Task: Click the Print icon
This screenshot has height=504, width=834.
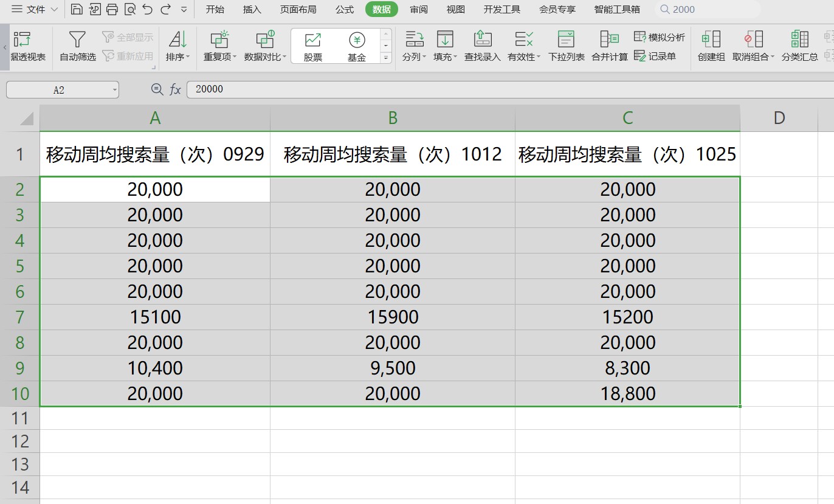Action: [112, 9]
